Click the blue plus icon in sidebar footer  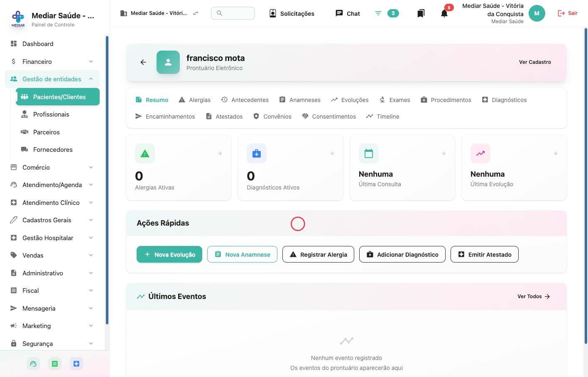[76, 364]
